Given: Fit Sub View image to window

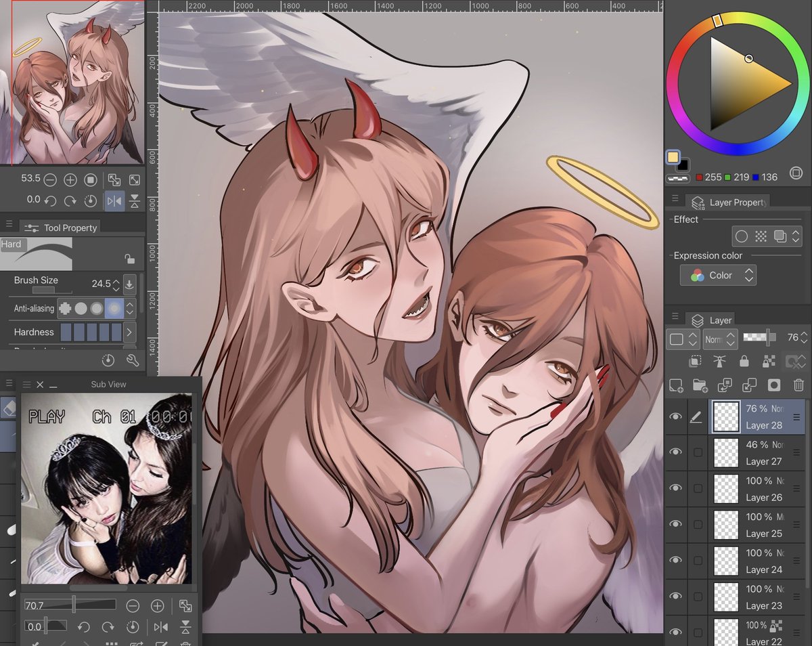Looking at the screenshot, I should (185, 606).
